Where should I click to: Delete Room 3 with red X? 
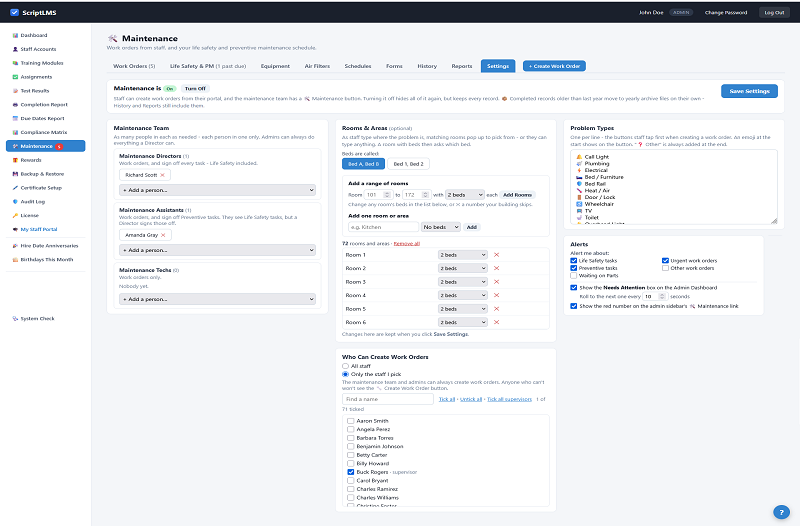point(496,282)
